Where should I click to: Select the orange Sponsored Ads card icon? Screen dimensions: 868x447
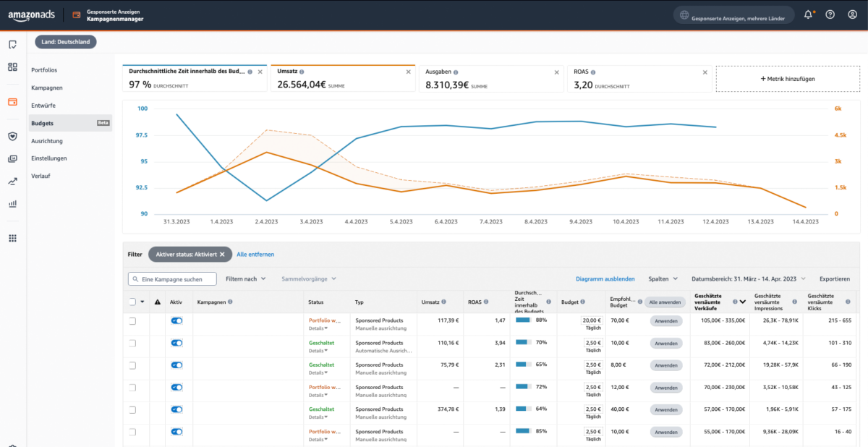point(12,102)
